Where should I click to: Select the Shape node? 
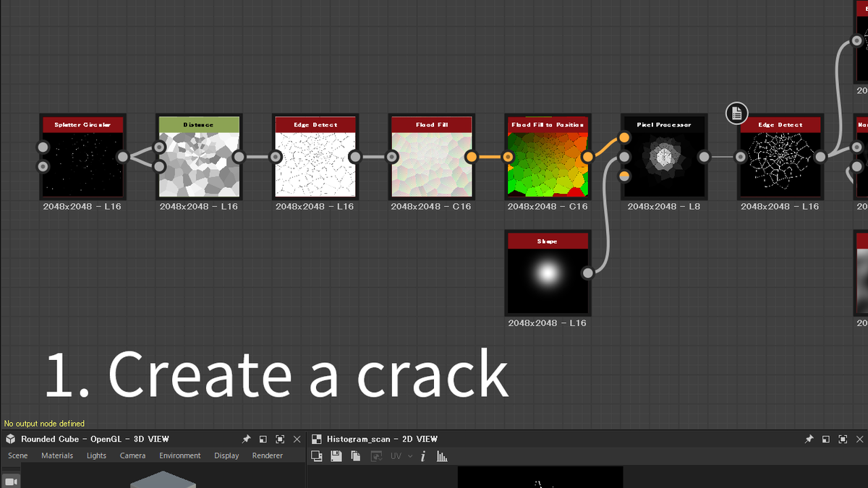click(548, 273)
